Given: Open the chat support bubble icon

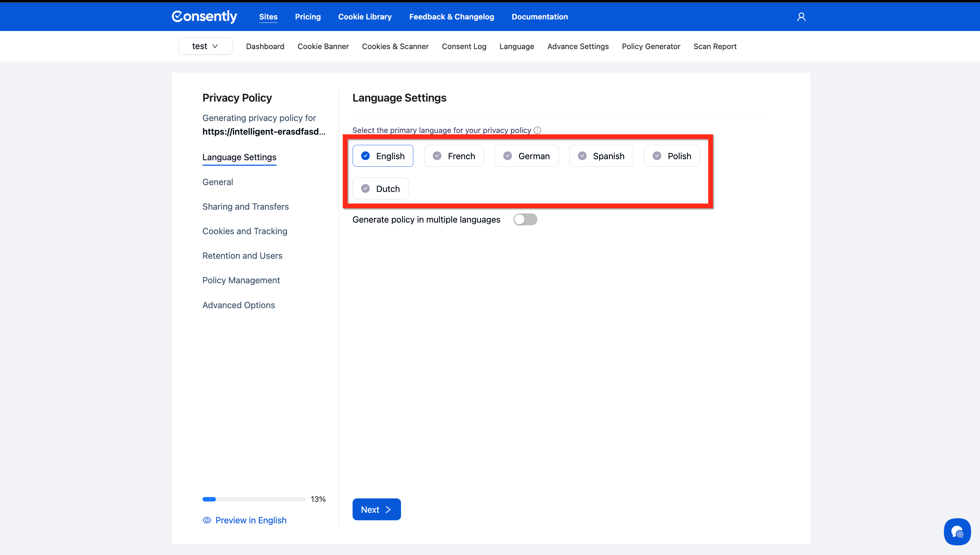Looking at the screenshot, I should [957, 531].
